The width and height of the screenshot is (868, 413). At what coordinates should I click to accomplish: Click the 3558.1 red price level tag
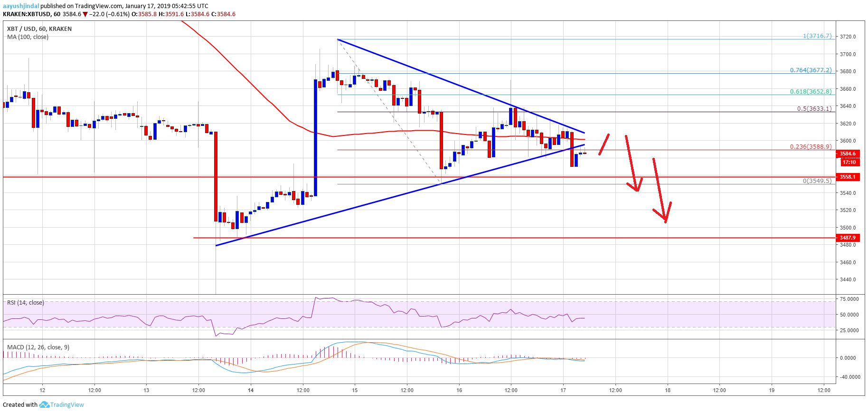tap(847, 177)
